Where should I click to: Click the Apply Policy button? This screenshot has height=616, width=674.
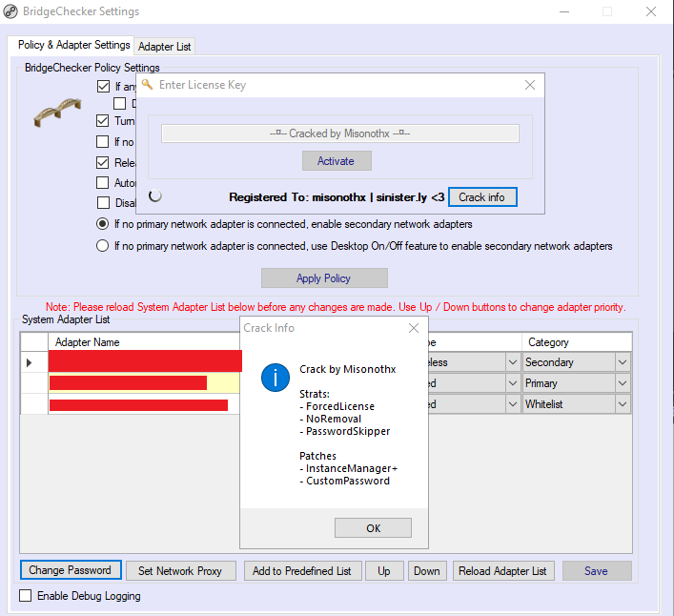coord(324,278)
